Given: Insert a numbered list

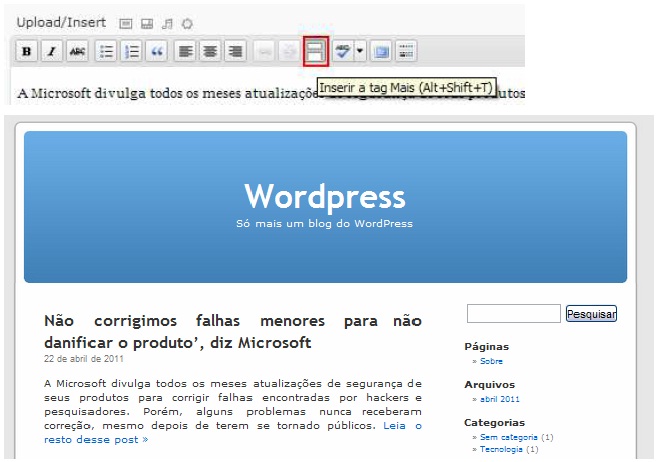Looking at the screenshot, I should click(131, 51).
